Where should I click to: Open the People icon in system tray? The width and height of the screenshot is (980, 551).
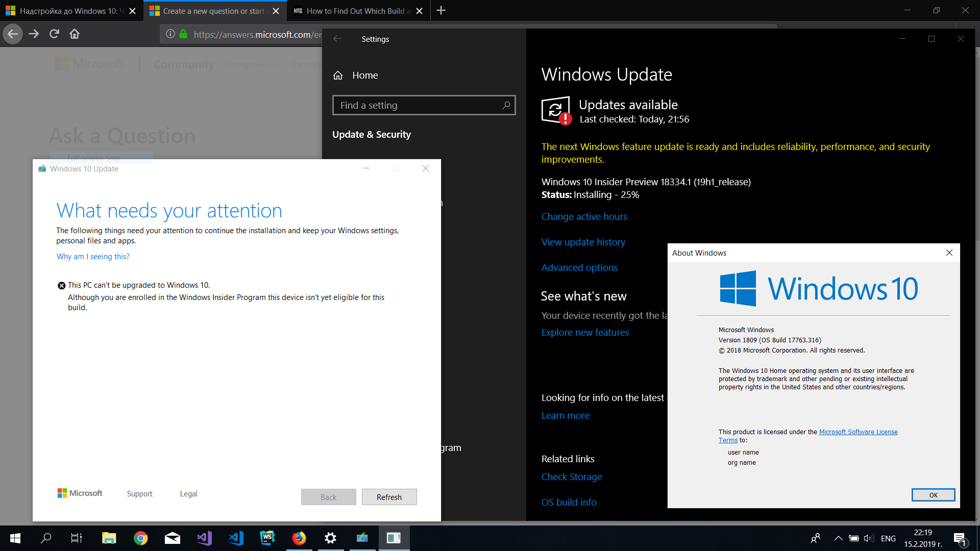click(x=815, y=538)
